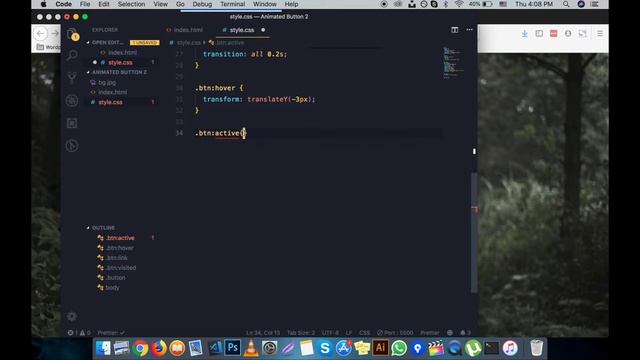Click the .btn:active breadcrumb
The image size is (640, 360).
(230, 42)
